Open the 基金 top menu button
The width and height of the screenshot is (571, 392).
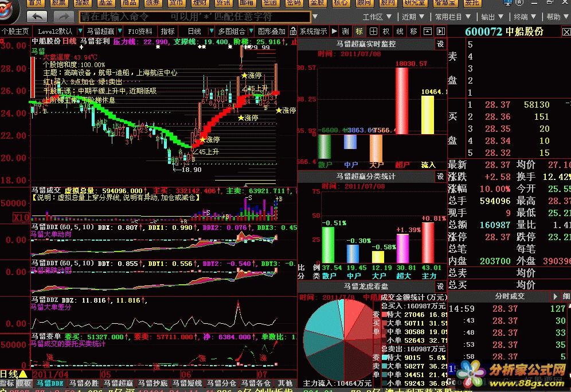pos(105,3)
